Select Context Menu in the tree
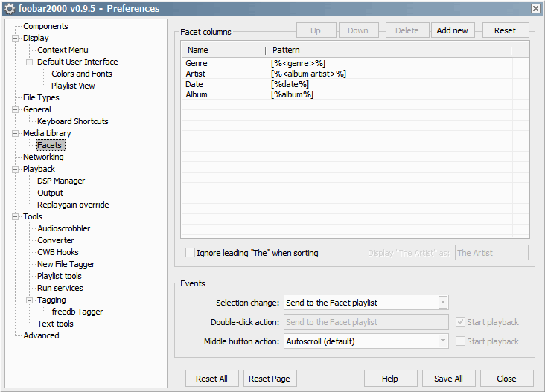This screenshot has height=392, width=545. tap(63, 50)
